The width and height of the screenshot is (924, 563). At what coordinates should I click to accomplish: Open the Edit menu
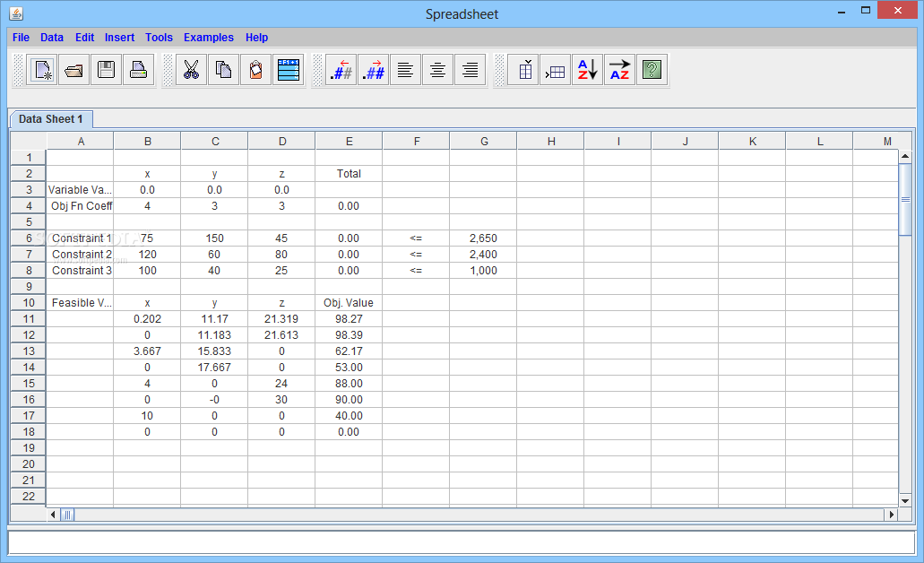pos(84,37)
